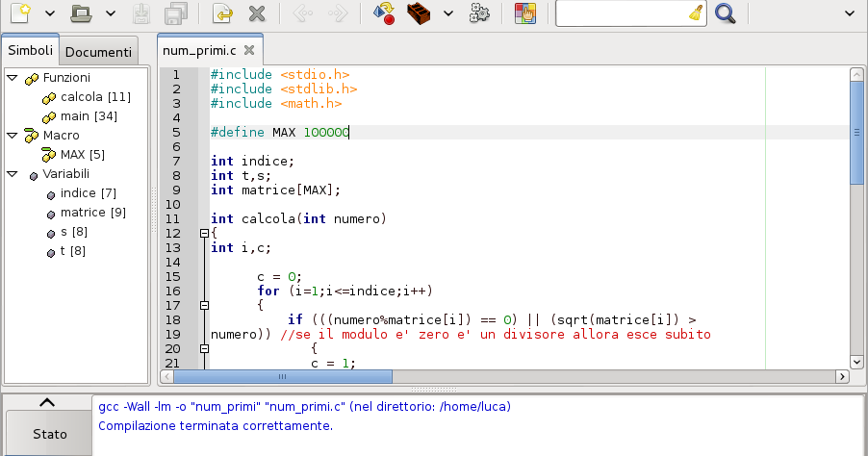868x456 pixels.
Task: Open toolbar overflow chevron
Action: 850,13
